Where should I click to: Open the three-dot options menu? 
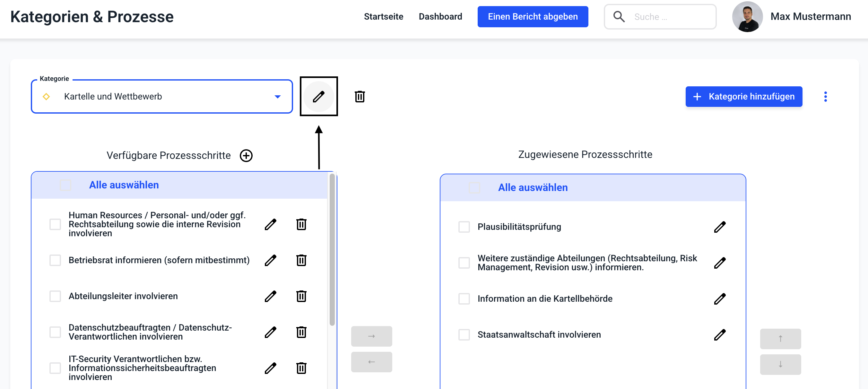tap(825, 97)
